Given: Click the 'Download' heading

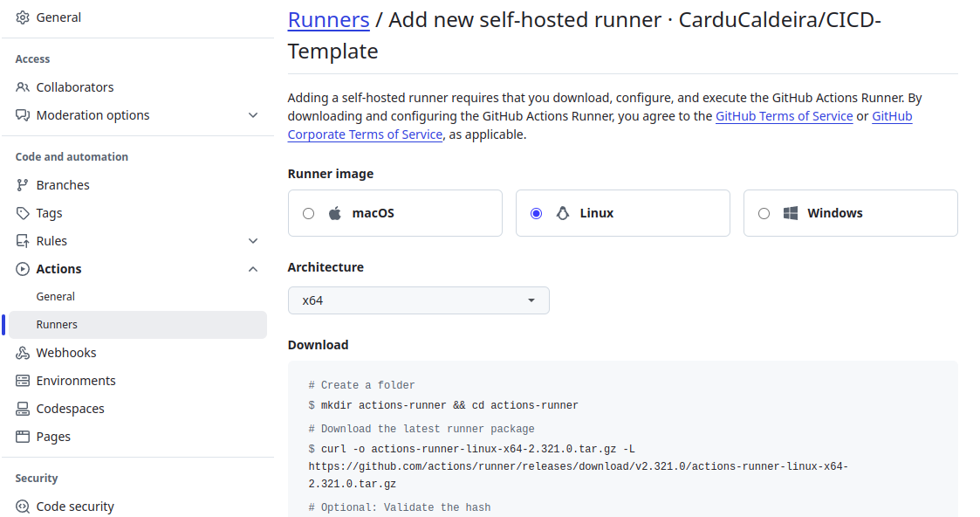Looking at the screenshot, I should 319,345.
